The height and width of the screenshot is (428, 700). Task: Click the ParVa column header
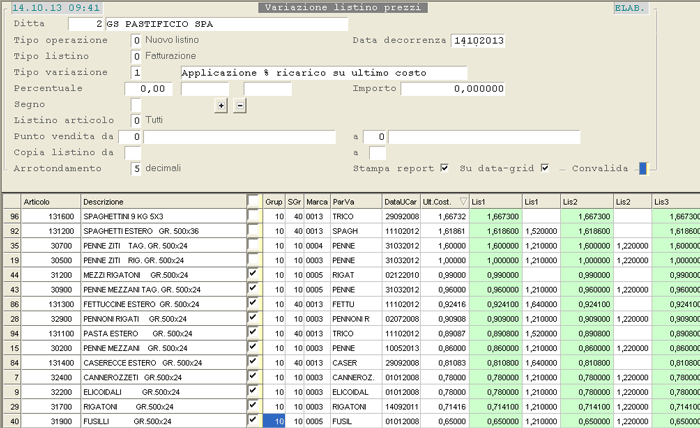pyautogui.click(x=356, y=202)
